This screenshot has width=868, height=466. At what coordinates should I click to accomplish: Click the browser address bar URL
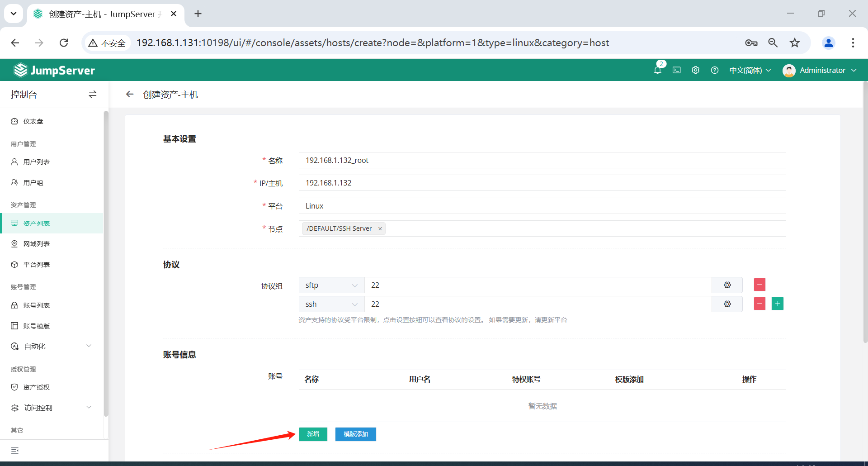point(373,43)
